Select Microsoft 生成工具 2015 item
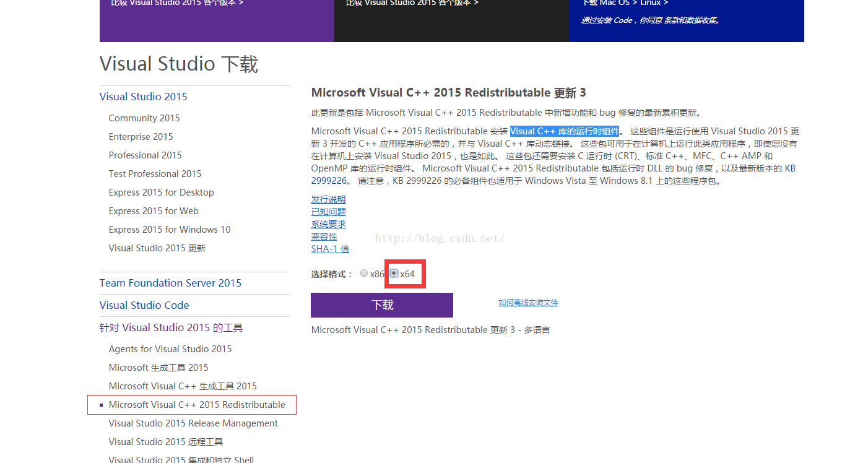The width and height of the screenshot is (868, 463). click(x=158, y=368)
